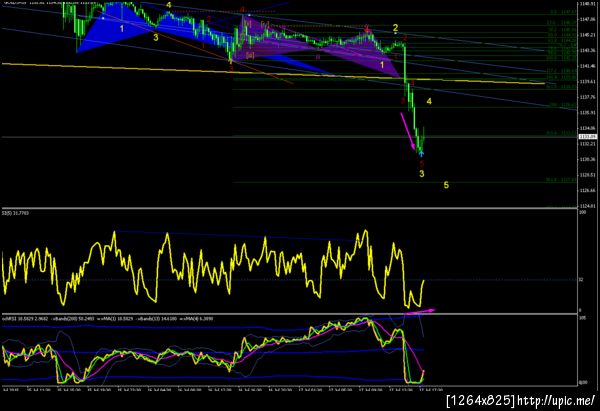Click the highlighted current price tag
Viewport: 600px width, 411px height.
[x=588, y=137]
